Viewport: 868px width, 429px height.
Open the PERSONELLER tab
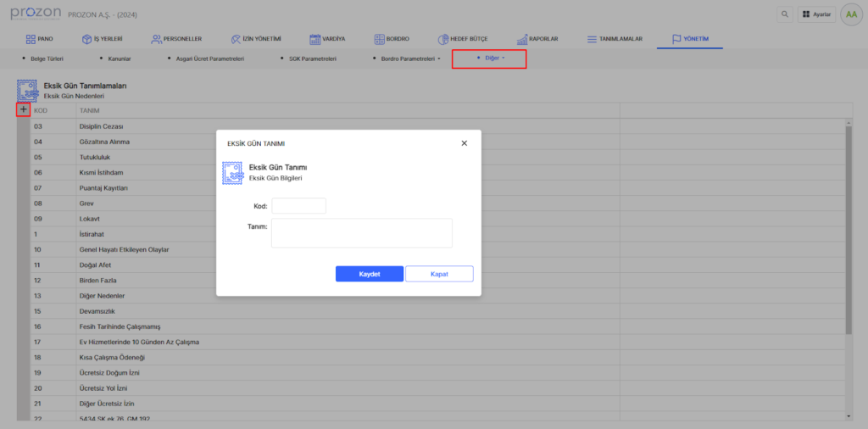(x=176, y=39)
